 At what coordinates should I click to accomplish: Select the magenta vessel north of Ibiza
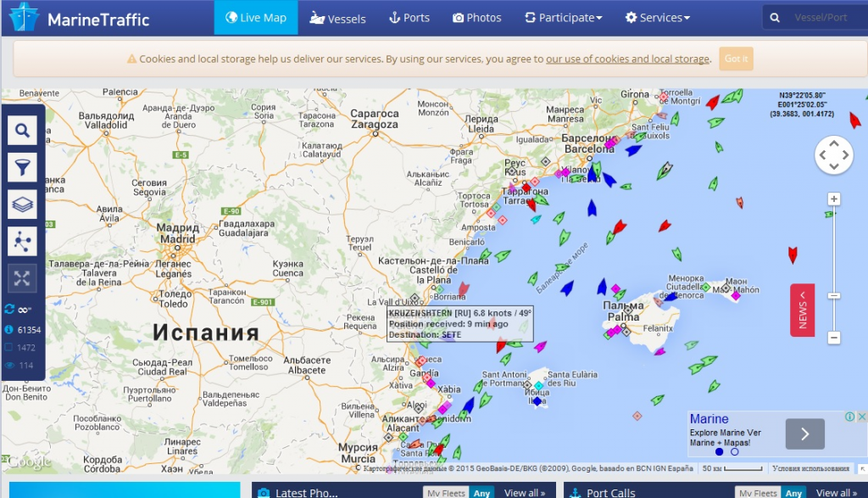click(x=540, y=347)
